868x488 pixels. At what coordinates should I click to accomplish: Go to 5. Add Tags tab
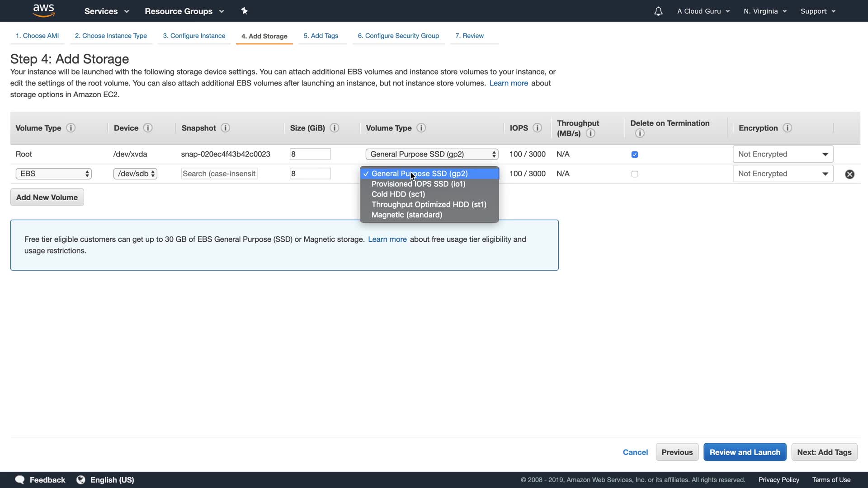click(321, 36)
